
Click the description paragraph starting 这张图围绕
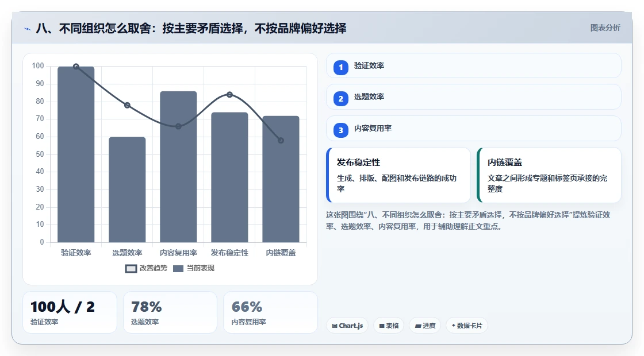coord(468,220)
